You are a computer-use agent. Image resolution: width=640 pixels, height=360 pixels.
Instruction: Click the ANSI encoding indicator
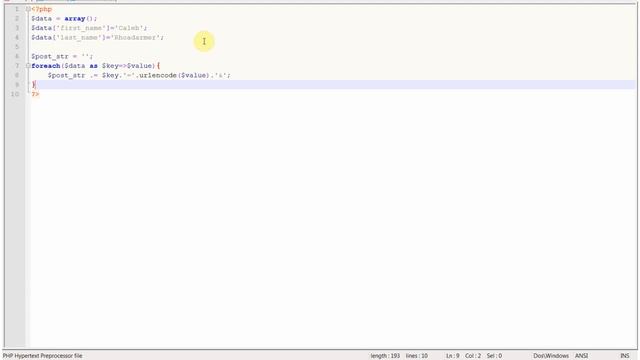coord(581,356)
